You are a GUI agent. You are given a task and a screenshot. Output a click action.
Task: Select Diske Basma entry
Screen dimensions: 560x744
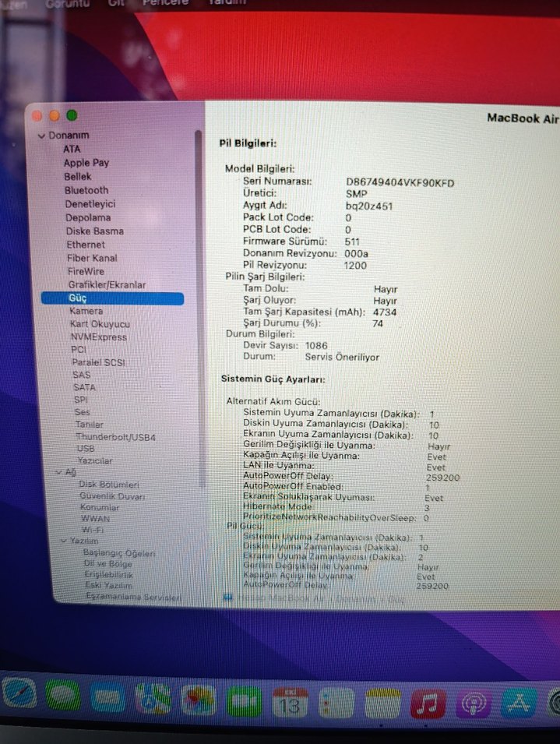(95, 231)
